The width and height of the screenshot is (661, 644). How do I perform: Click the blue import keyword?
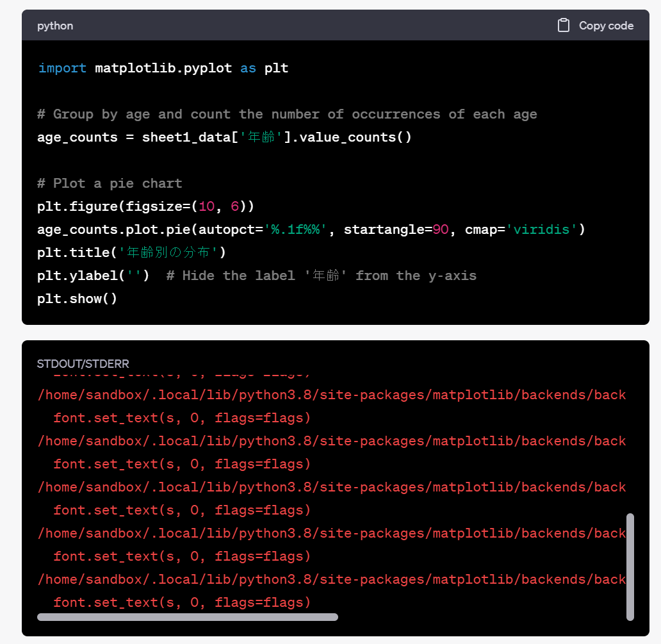click(62, 68)
